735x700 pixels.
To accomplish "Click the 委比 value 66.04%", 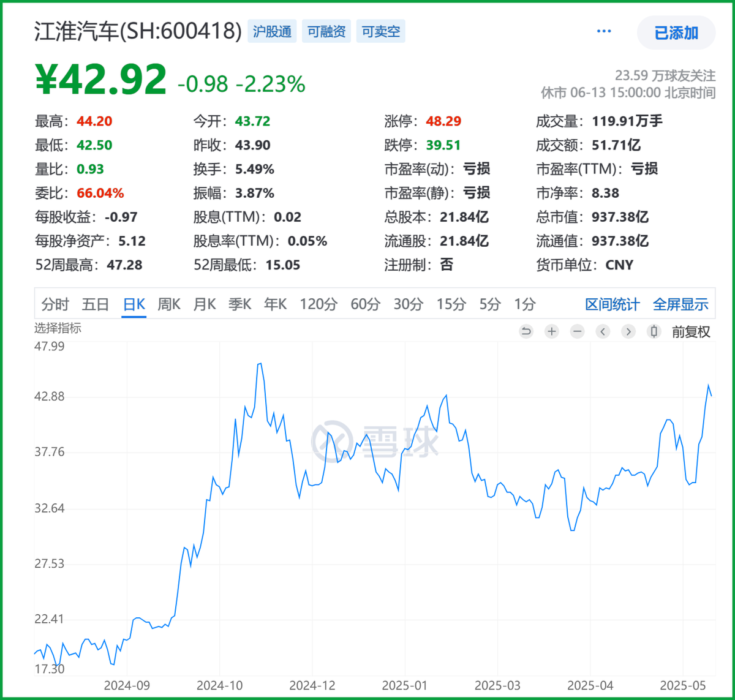I will tap(100, 193).
